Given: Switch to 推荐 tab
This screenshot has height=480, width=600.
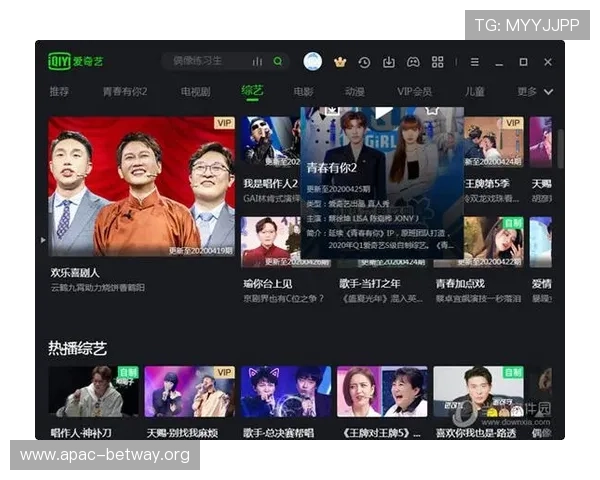Looking at the screenshot, I should point(59,91).
